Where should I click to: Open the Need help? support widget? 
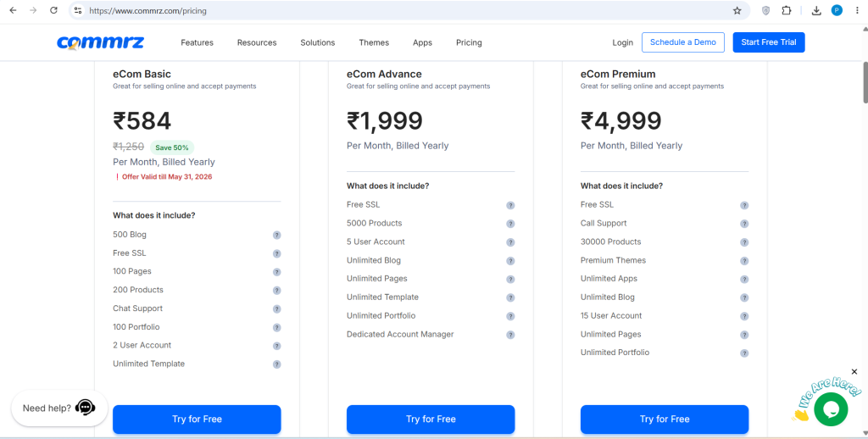59,408
